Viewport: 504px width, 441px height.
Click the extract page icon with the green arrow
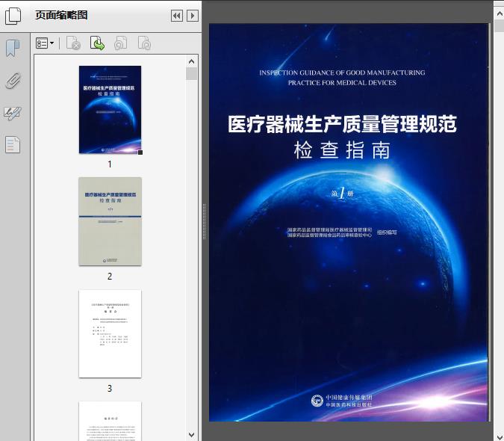tap(97, 43)
